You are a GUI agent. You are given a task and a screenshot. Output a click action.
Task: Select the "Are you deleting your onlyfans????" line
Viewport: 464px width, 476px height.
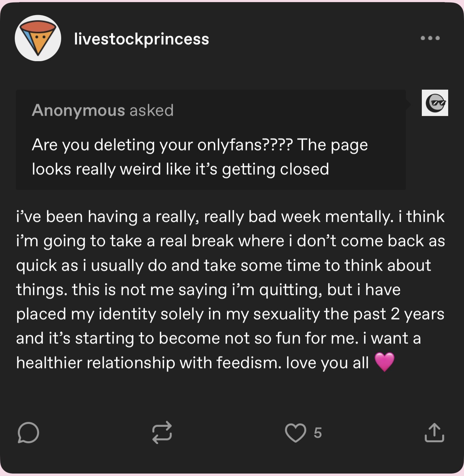click(x=162, y=145)
